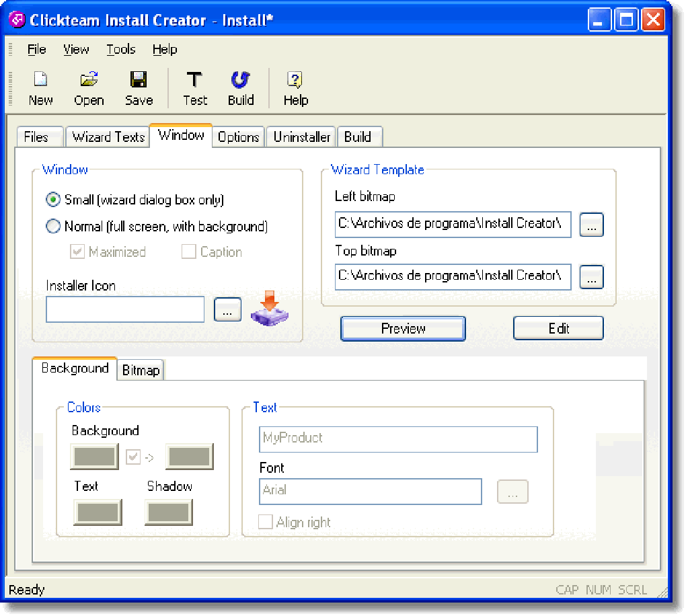
Task: Click the Text color swatch
Action: click(x=98, y=512)
